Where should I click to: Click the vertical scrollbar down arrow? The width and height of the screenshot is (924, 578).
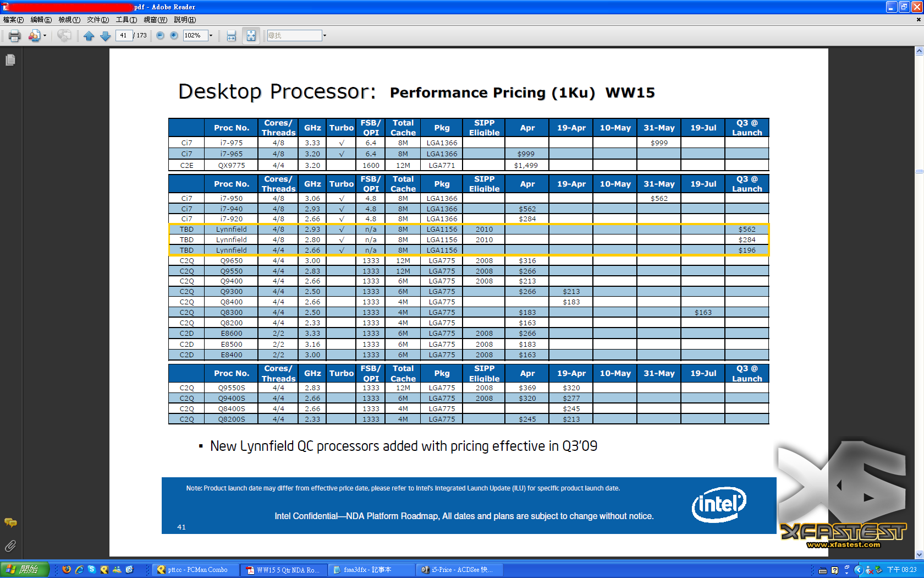(919, 554)
